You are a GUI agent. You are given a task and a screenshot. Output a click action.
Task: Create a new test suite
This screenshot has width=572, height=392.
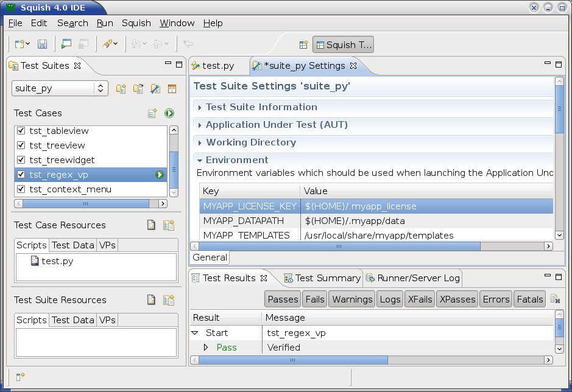click(x=121, y=89)
